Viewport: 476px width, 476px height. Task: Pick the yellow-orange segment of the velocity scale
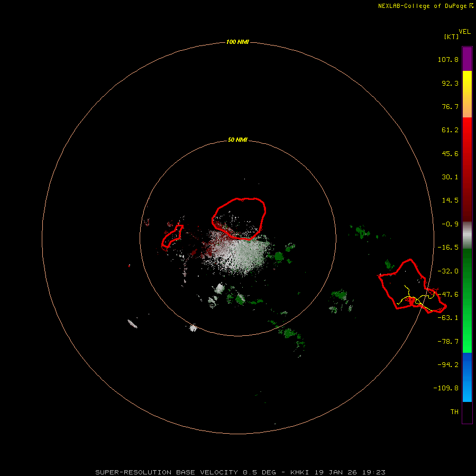(467, 94)
